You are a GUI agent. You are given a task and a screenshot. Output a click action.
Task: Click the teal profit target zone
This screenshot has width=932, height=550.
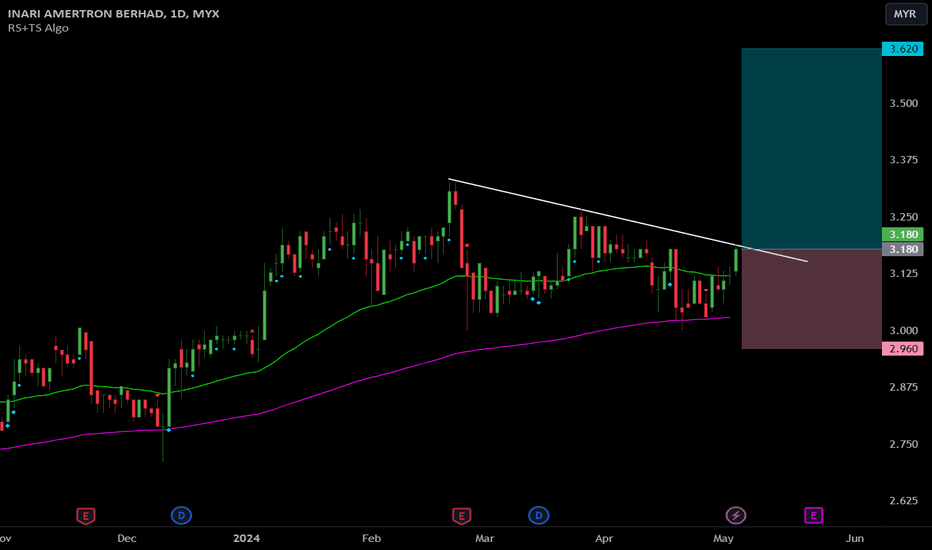811,149
